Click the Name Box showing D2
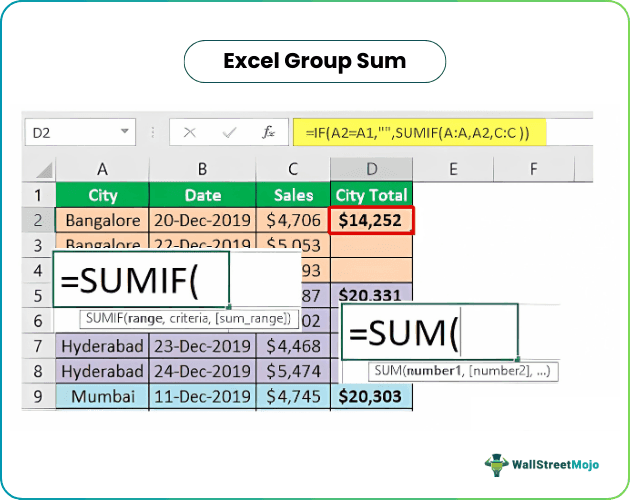This screenshot has height=500, width=630. [x=70, y=132]
